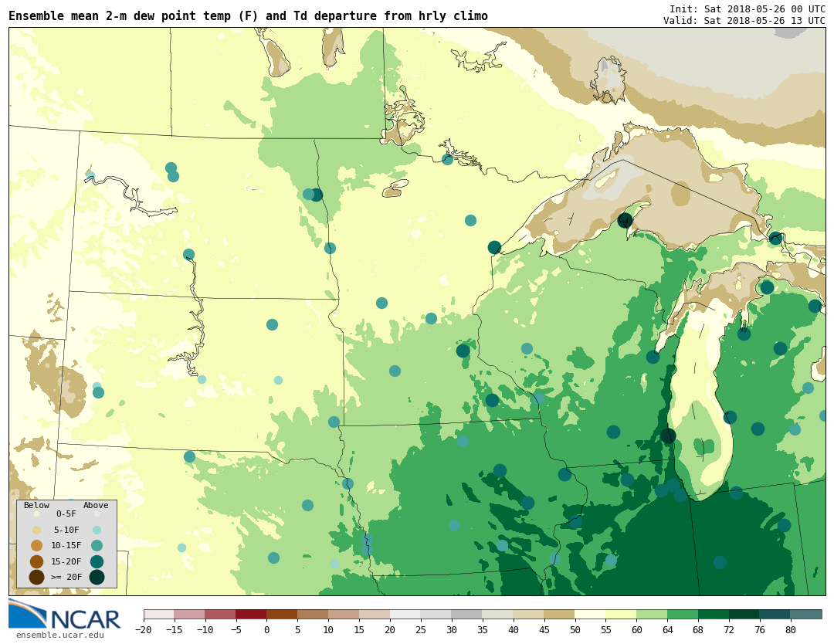The height and width of the screenshot is (644, 834).
Task: Click the orange-brown Below 10-15F legend circle
Action: [37, 546]
